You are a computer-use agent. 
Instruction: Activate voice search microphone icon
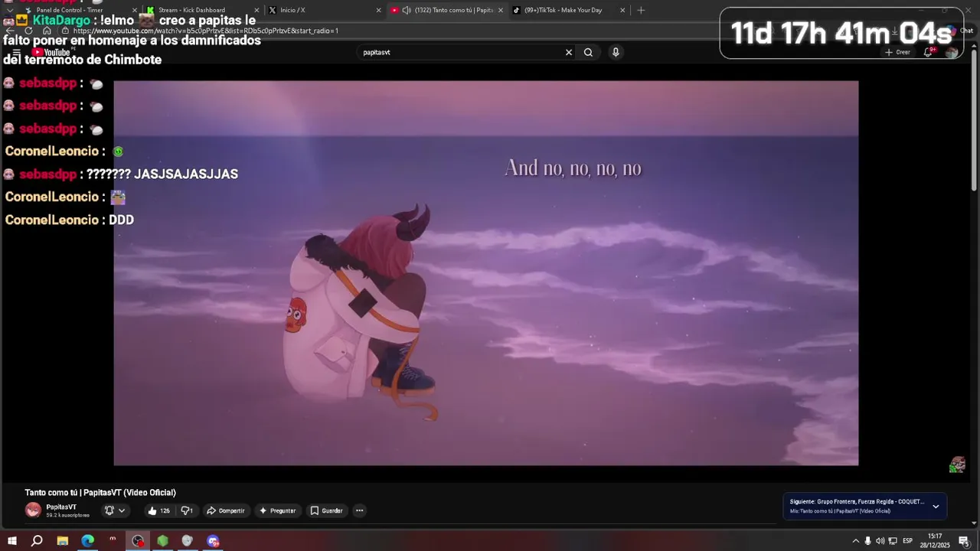click(616, 52)
